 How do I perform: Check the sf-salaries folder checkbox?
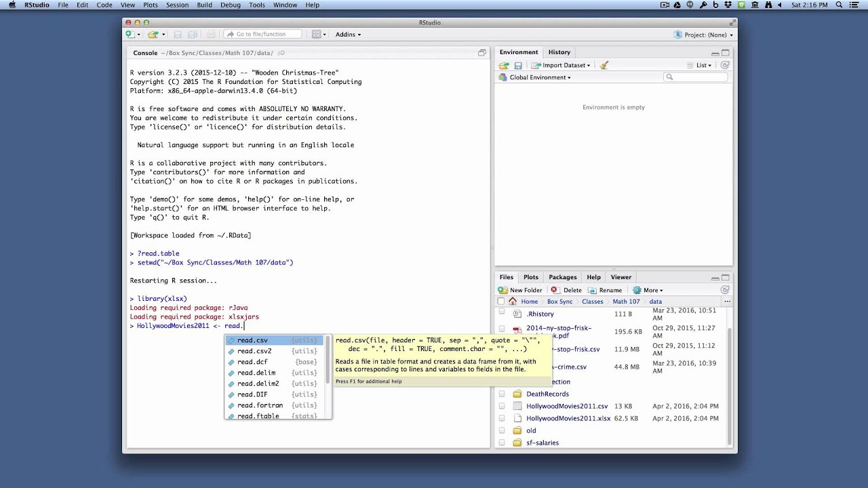pos(502,443)
